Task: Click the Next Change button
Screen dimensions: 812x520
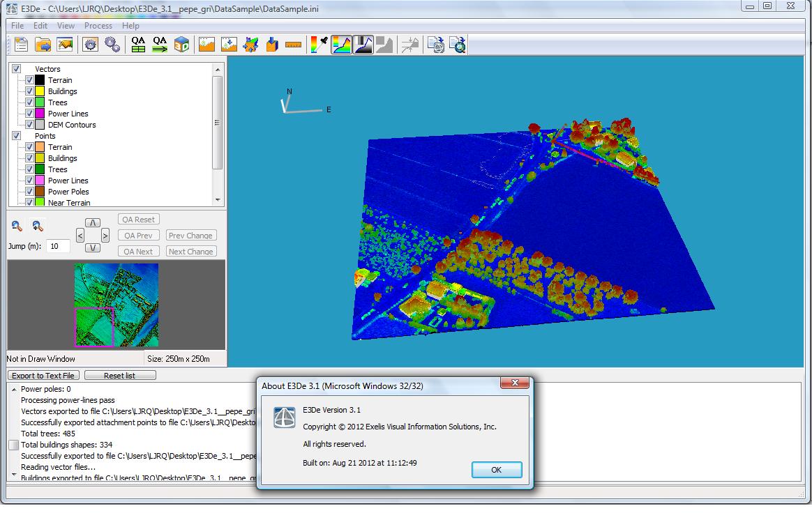Action: (191, 252)
